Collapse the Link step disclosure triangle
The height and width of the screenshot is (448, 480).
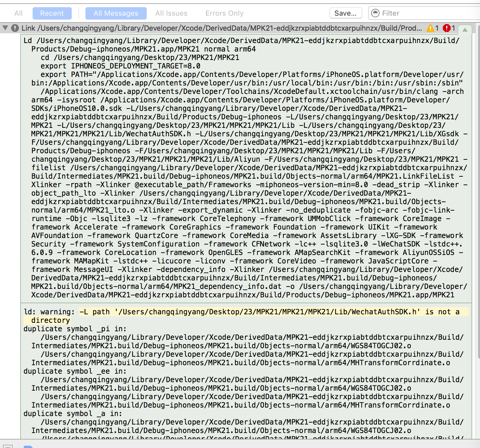pyautogui.click(x=5, y=28)
